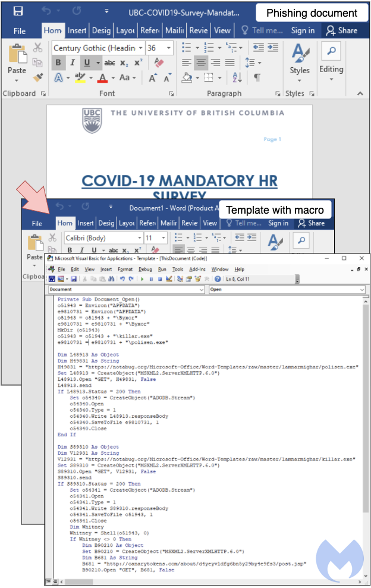Image resolution: width=371 pixels, height=588 pixels.
Task: Open Tools menu in Visual Basic editor
Action: (178, 269)
